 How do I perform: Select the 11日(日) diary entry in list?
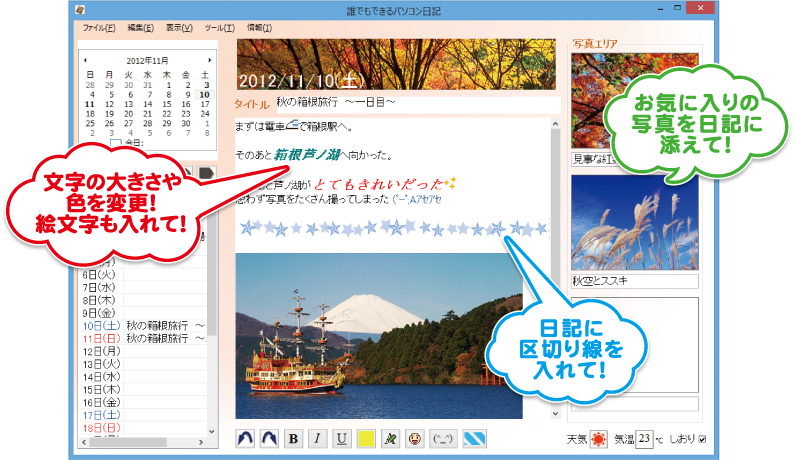pyautogui.click(x=102, y=339)
